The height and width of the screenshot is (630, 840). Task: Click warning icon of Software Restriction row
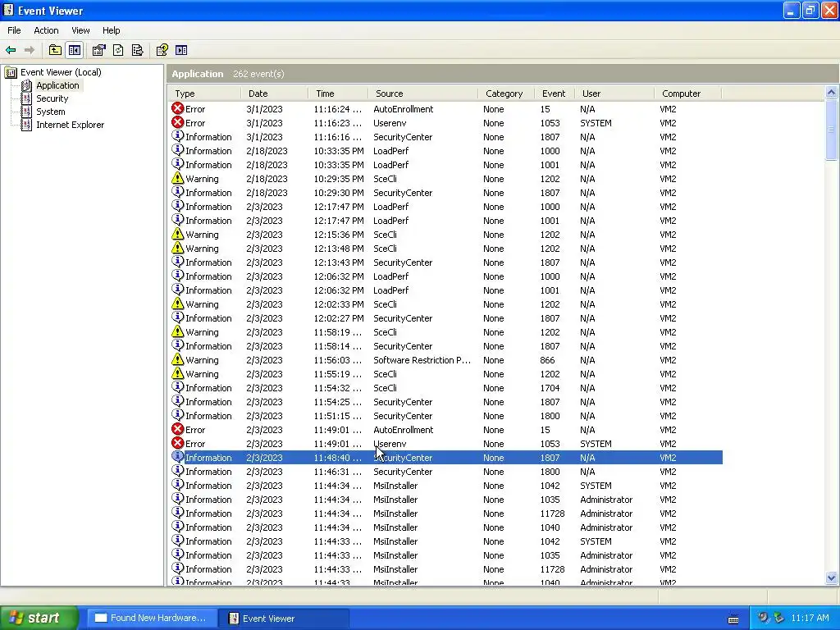(177, 359)
